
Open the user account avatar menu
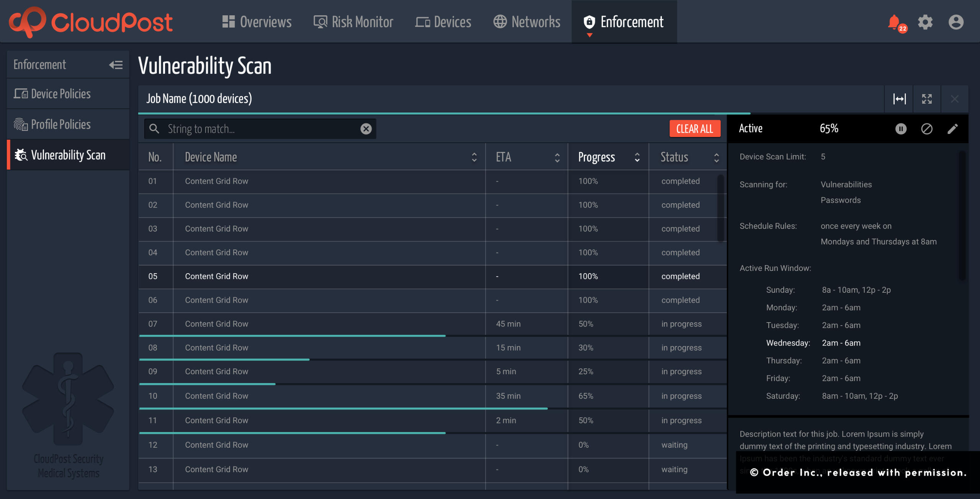[x=956, y=22]
